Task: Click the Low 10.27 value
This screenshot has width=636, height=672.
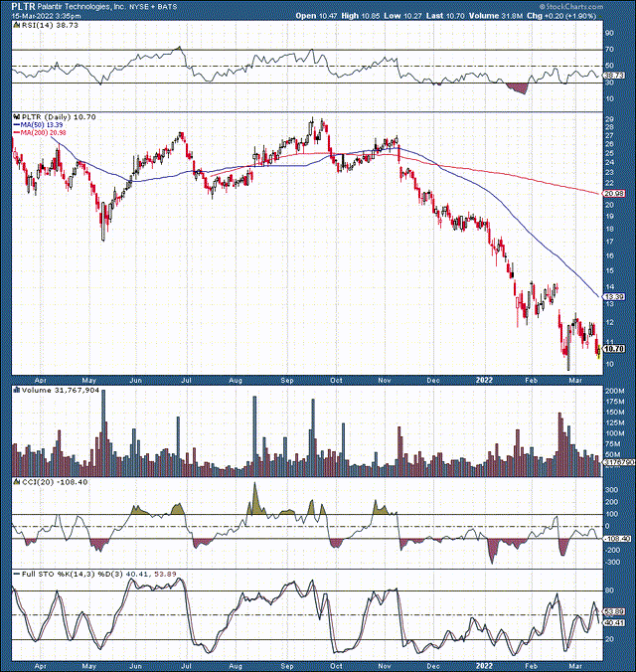Action: click(403, 16)
